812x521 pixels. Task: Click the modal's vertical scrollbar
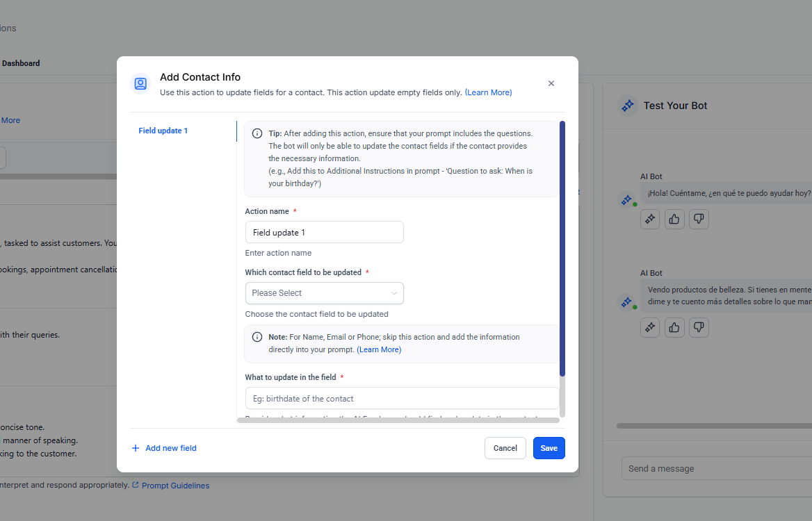coord(562,250)
